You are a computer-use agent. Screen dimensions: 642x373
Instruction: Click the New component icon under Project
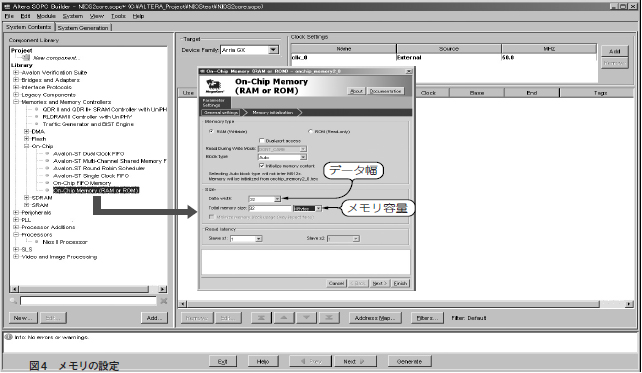pos(26,58)
